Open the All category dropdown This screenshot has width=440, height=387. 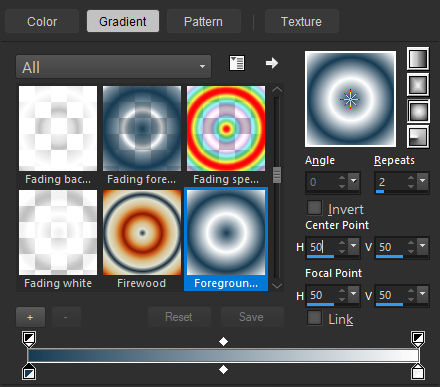click(x=113, y=67)
